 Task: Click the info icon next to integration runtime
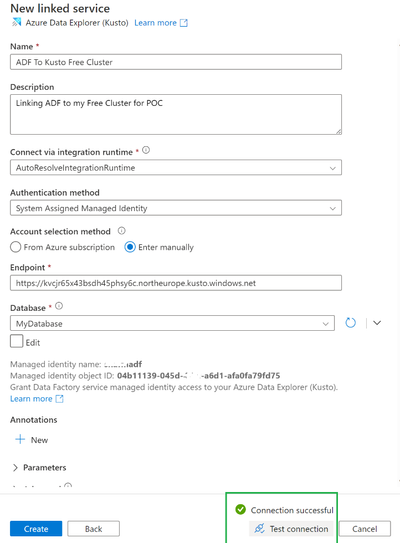(x=146, y=150)
